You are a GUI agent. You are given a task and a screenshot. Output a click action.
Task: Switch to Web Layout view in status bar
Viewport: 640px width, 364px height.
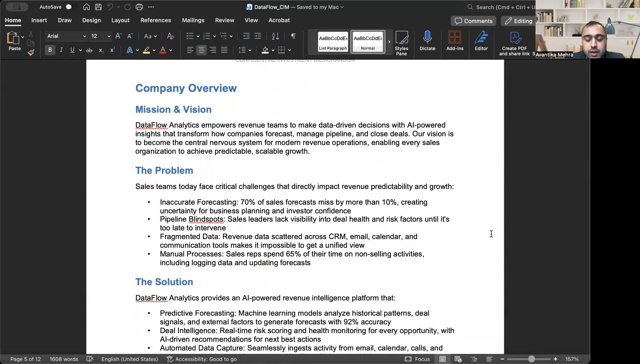tap(458, 359)
